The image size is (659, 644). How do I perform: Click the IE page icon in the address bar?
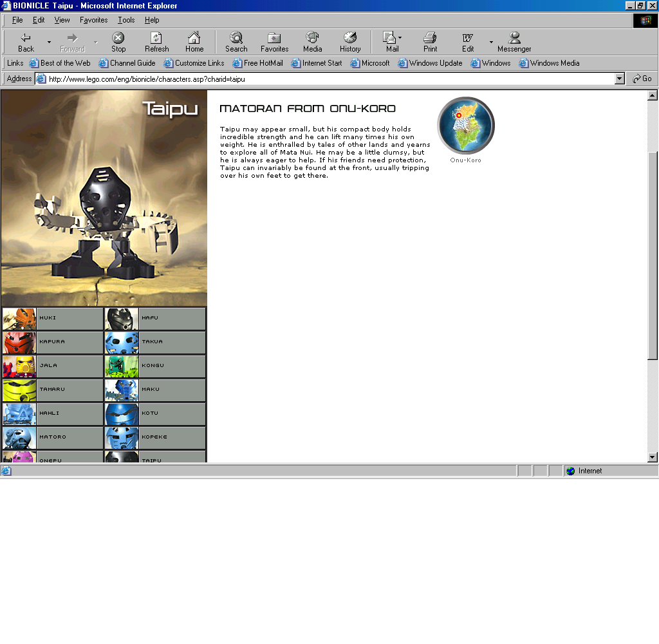tap(41, 79)
